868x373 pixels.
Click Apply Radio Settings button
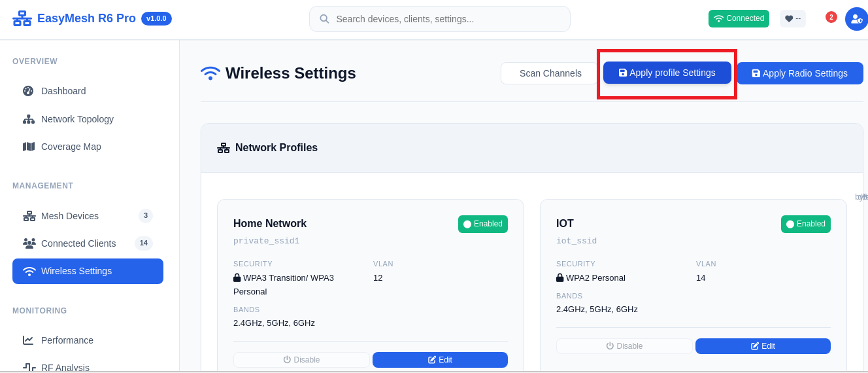tap(800, 73)
